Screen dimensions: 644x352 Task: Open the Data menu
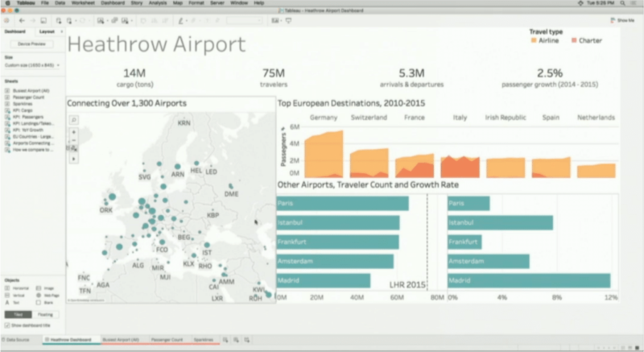tap(60, 3)
